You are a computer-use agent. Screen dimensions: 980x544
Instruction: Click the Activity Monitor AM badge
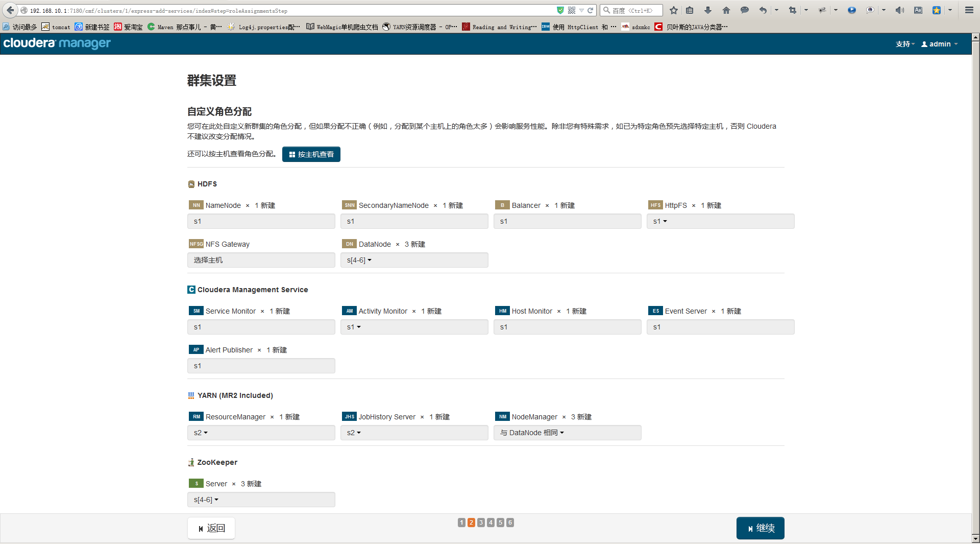(x=349, y=311)
